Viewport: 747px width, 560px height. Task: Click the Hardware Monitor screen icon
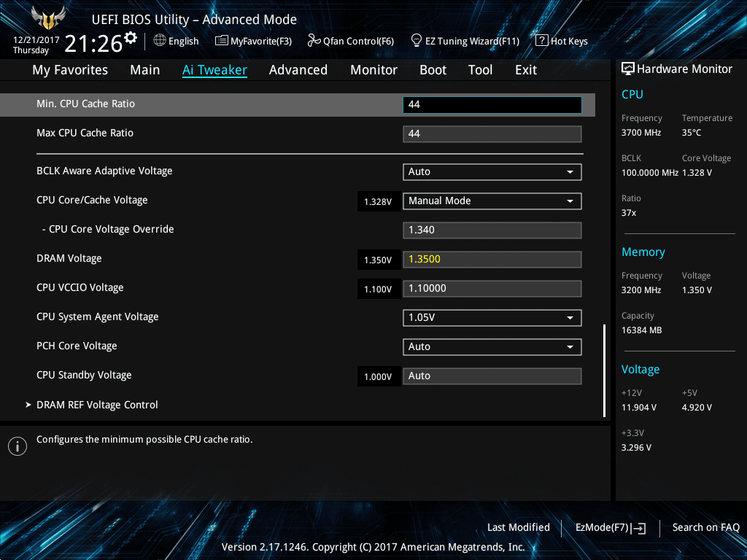click(x=628, y=69)
